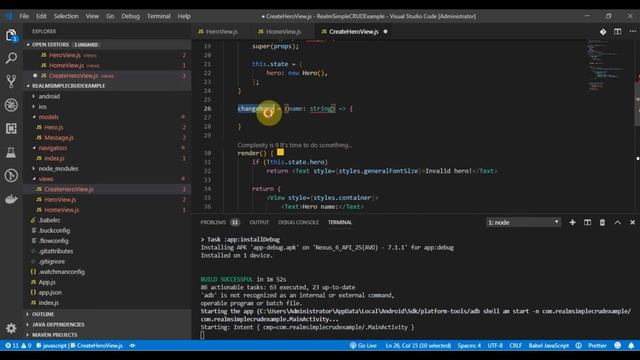This screenshot has height=360, width=640.
Task: Expand the ios folder
Action: pyautogui.click(x=42, y=107)
